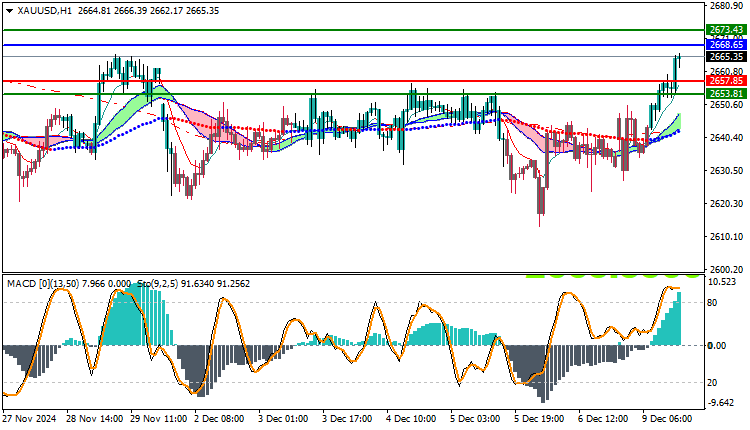Select the red horizontal level line
This screenshot has height=430, width=750.
(x=354, y=81)
